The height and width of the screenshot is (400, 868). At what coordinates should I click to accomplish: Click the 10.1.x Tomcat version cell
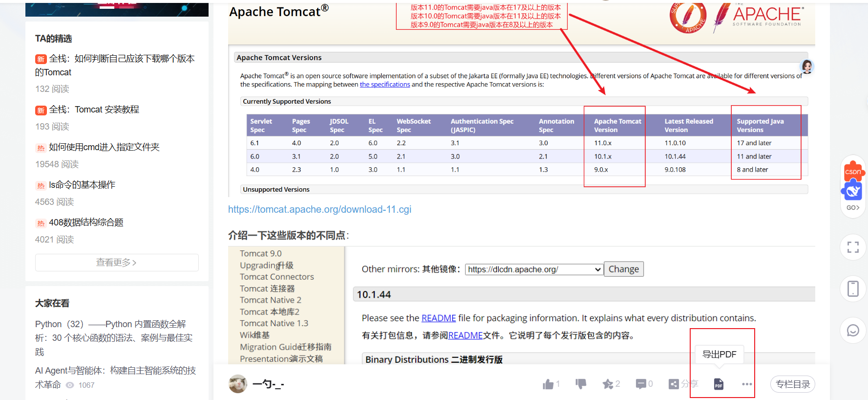point(603,156)
